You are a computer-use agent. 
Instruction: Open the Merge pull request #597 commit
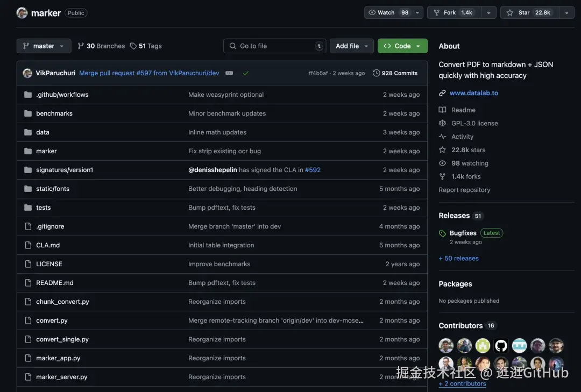click(149, 73)
